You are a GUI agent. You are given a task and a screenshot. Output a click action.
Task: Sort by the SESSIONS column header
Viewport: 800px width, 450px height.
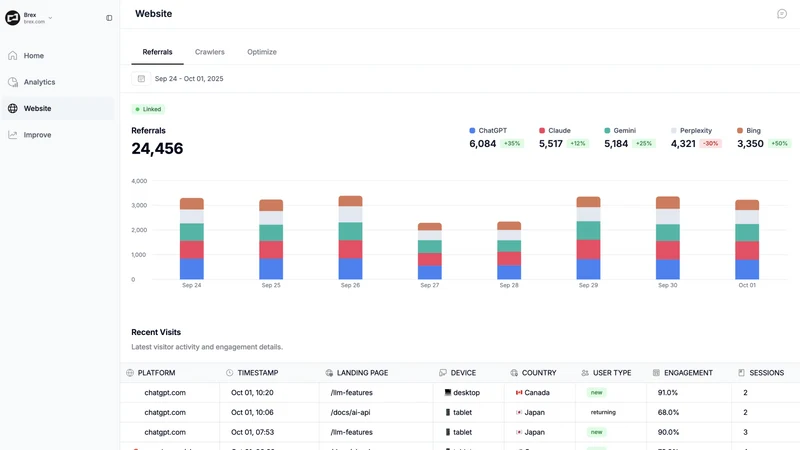point(766,373)
